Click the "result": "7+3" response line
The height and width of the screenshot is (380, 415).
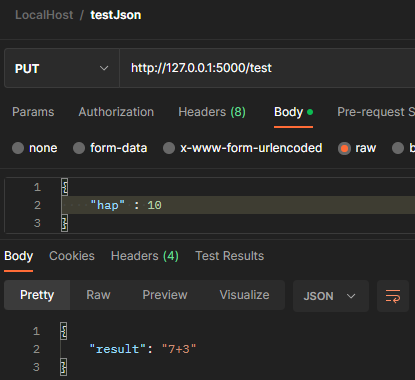[x=143, y=349]
